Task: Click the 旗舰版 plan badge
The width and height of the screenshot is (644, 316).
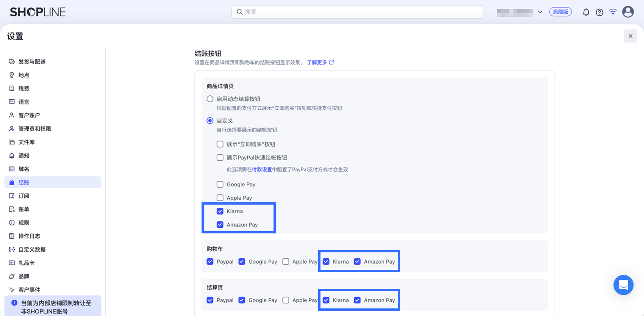Action: pos(561,12)
